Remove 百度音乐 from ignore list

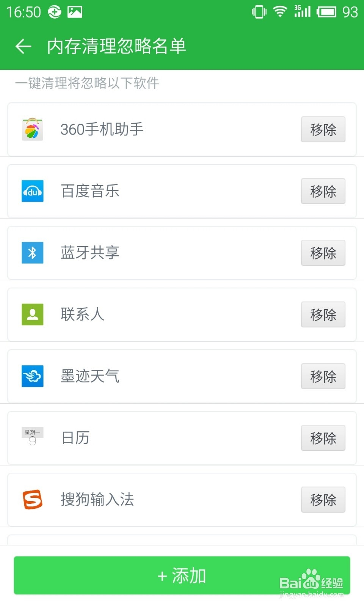pyautogui.click(x=323, y=191)
